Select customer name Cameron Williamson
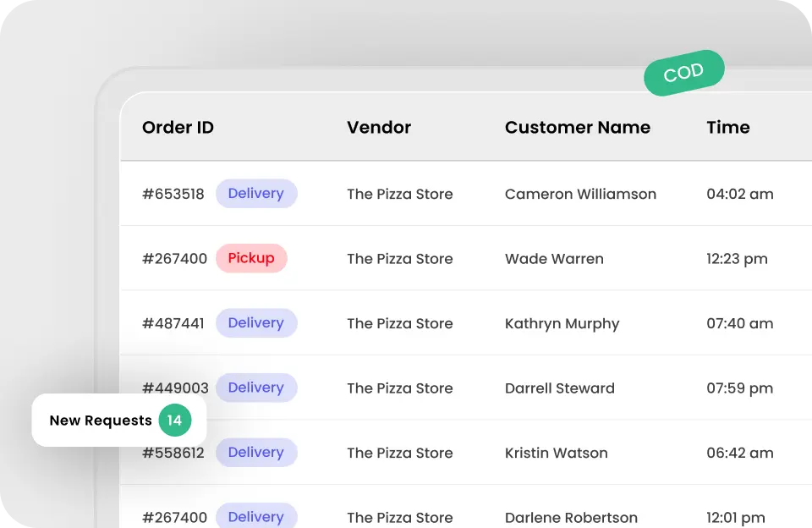This screenshot has width=812, height=528. 580,194
